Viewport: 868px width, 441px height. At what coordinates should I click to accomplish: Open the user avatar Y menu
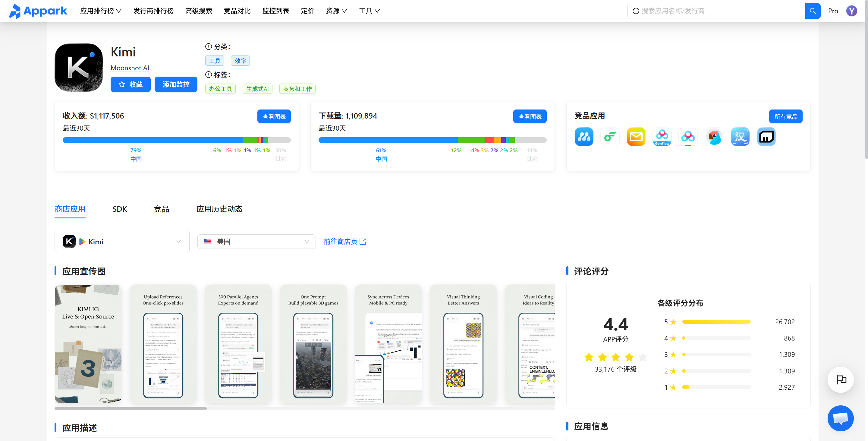pyautogui.click(x=851, y=11)
